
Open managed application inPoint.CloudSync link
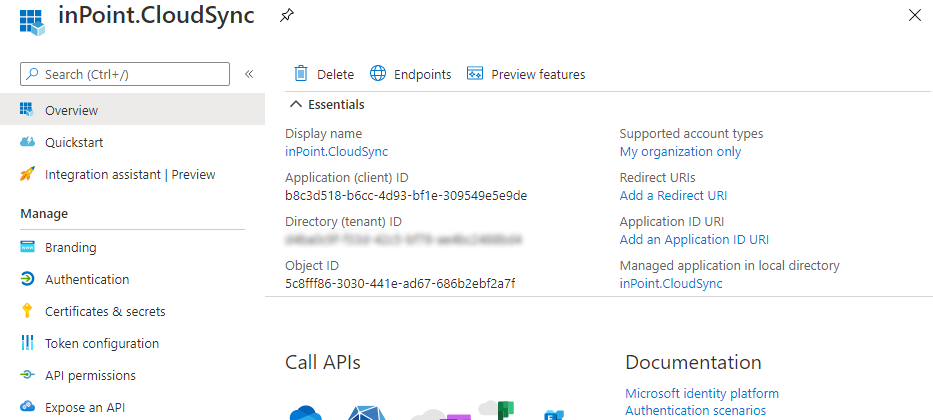671,283
